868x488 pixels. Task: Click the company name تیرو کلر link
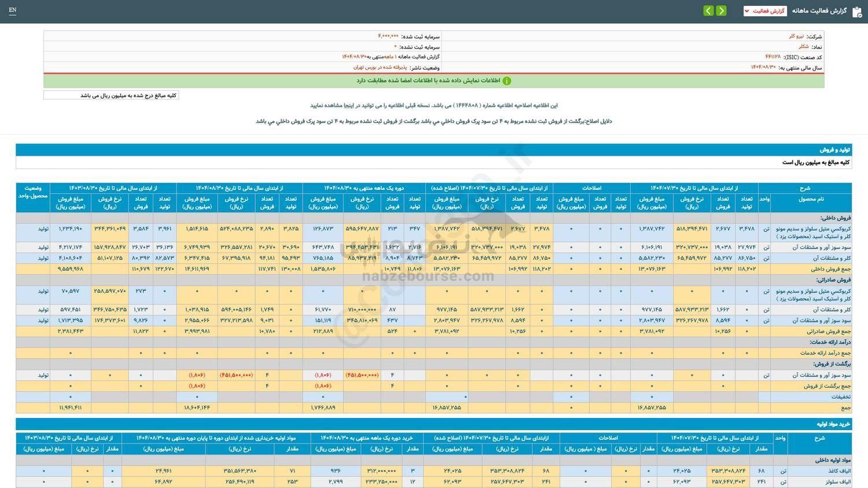point(797,36)
